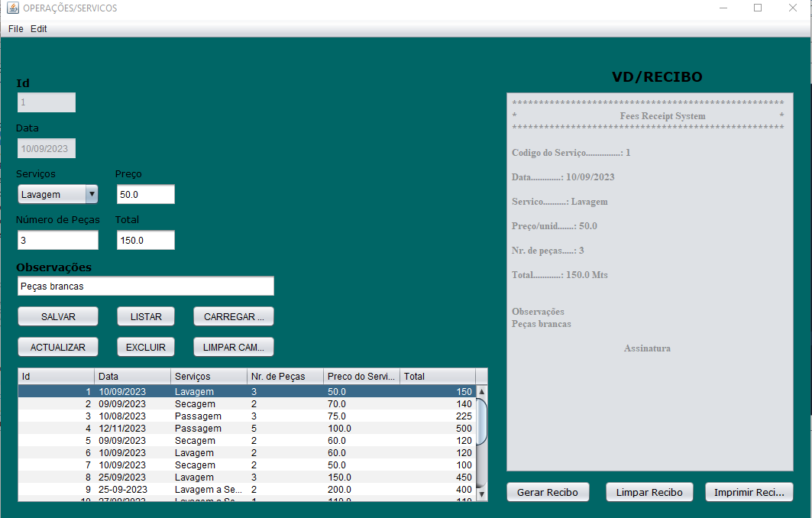This screenshot has width=812, height=518.
Task: Open the Edit menu
Action: click(x=39, y=28)
